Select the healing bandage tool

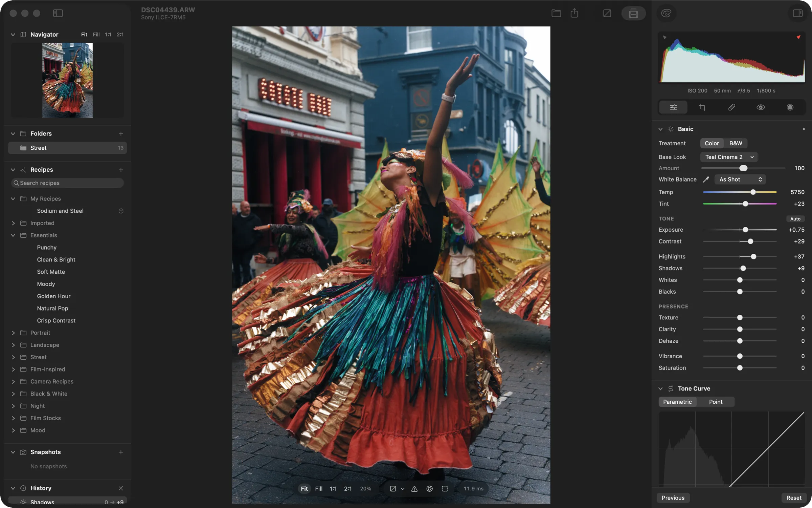(731, 107)
